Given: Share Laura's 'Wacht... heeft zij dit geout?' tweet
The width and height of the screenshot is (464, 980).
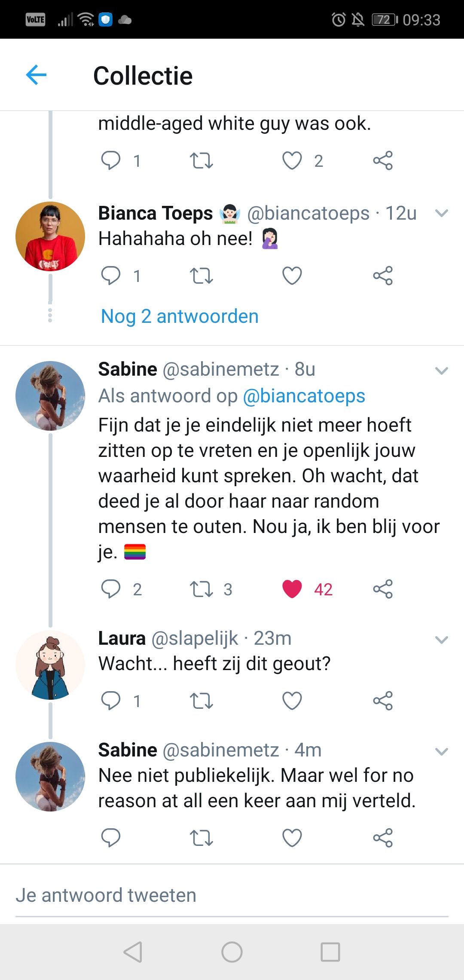Looking at the screenshot, I should pos(383,701).
